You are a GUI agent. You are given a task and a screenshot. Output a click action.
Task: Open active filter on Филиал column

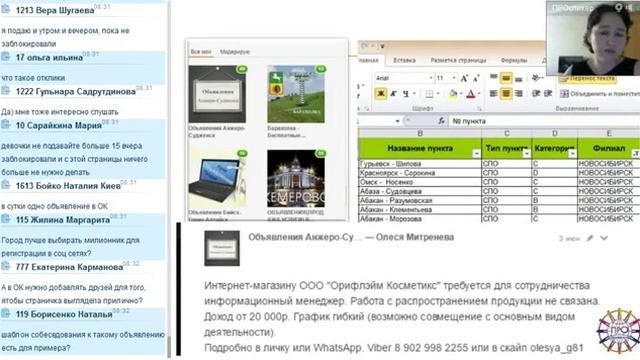tap(636, 153)
